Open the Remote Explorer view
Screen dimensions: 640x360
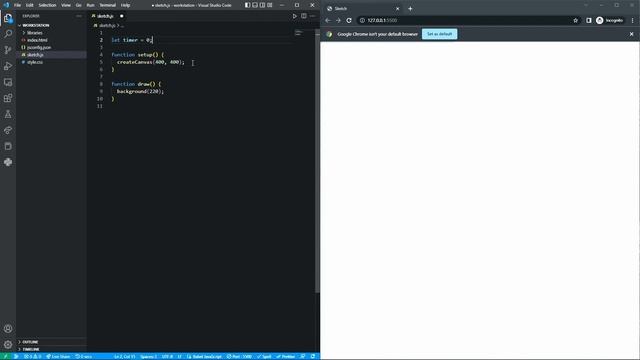[8, 82]
